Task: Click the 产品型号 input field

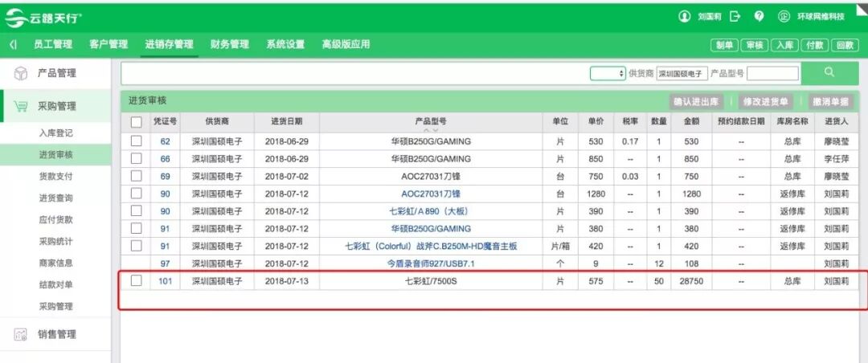Action: click(x=773, y=74)
